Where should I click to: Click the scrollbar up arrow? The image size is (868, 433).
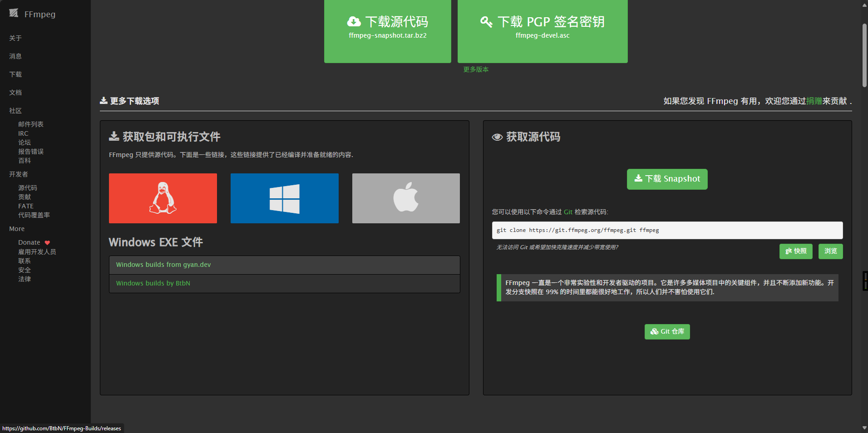864,5
